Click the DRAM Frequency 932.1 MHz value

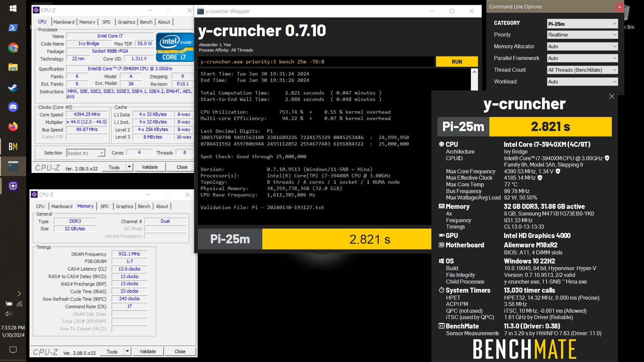pyautogui.click(x=129, y=254)
